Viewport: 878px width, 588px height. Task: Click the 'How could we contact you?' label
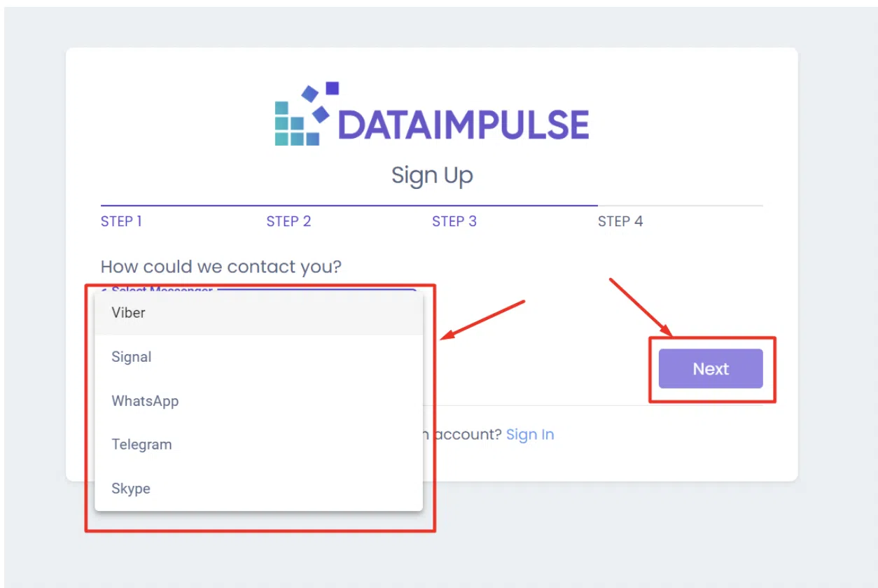coord(221,267)
